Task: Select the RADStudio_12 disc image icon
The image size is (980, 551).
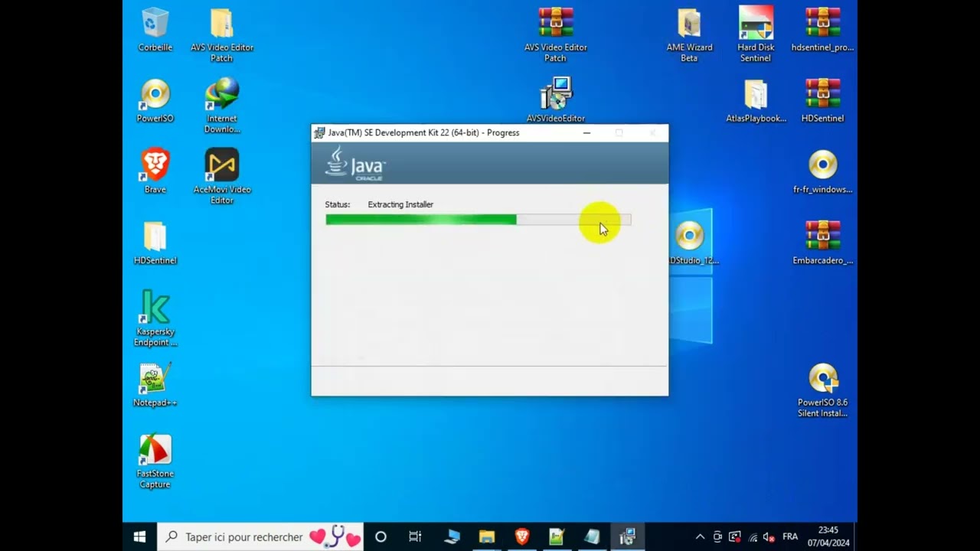Action: pyautogui.click(x=691, y=243)
